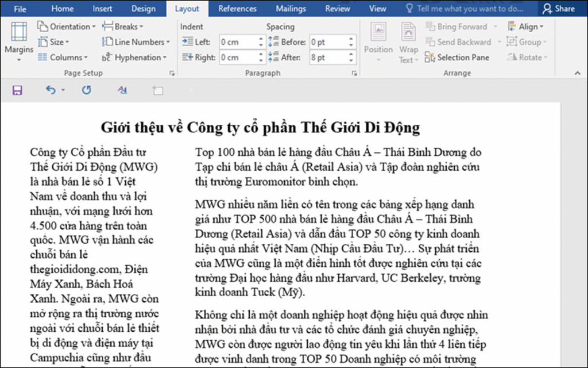Open the Columns menu
The height and width of the screenshot is (368, 588).
63,57
